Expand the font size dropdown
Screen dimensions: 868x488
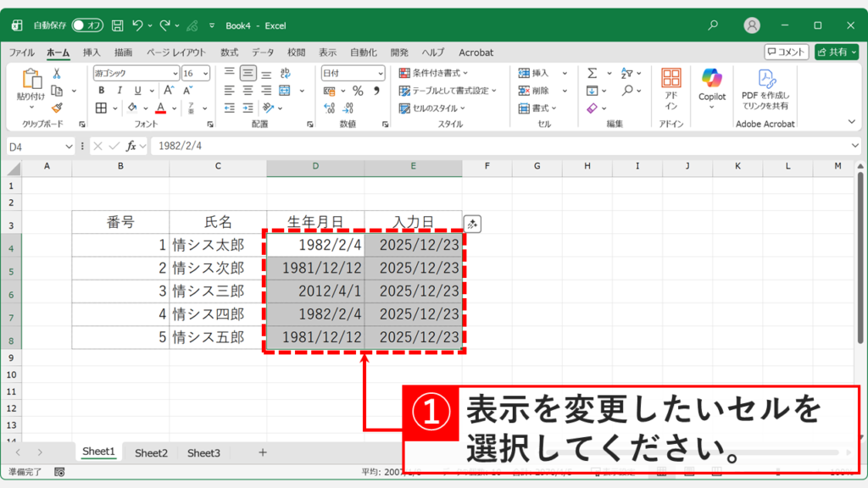(204, 73)
